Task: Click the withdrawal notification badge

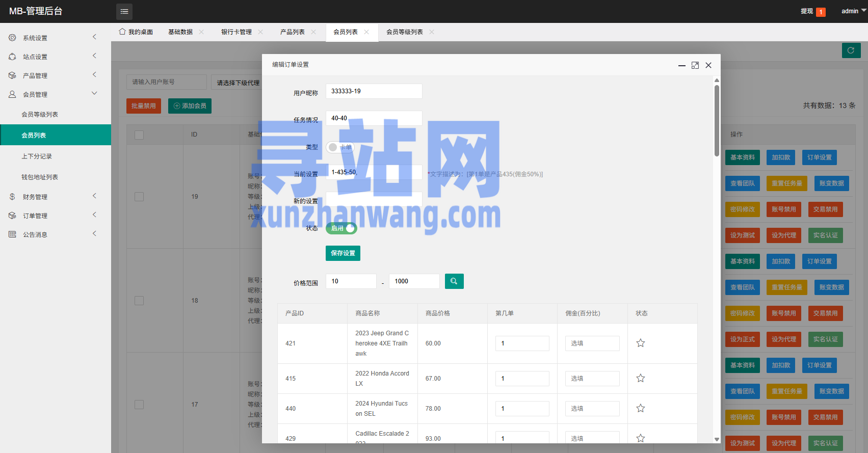Action: [821, 12]
